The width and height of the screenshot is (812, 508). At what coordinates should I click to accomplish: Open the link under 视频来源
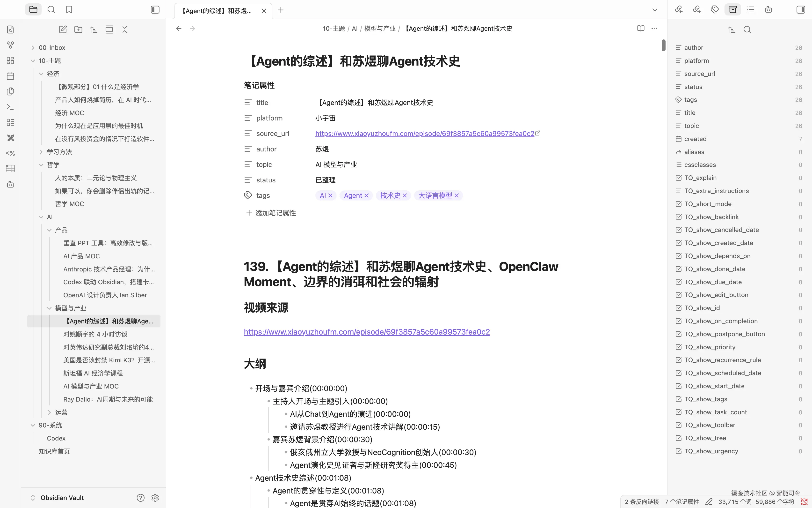tap(367, 332)
